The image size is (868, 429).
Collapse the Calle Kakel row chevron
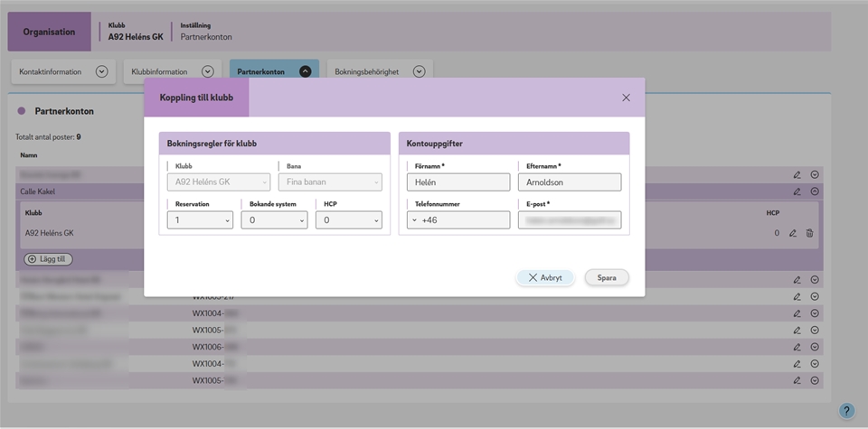click(x=815, y=191)
